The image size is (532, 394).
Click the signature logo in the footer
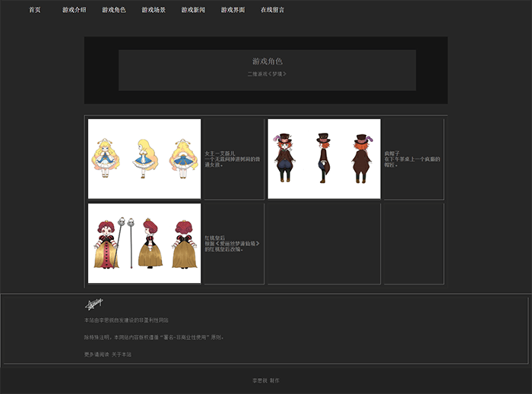(x=93, y=304)
